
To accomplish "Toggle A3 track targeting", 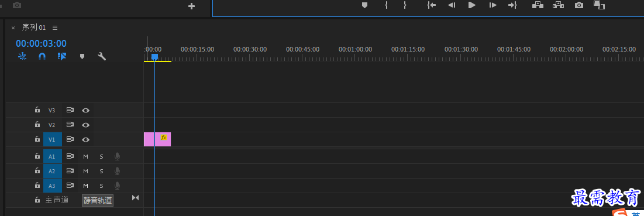I will tap(53, 186).
